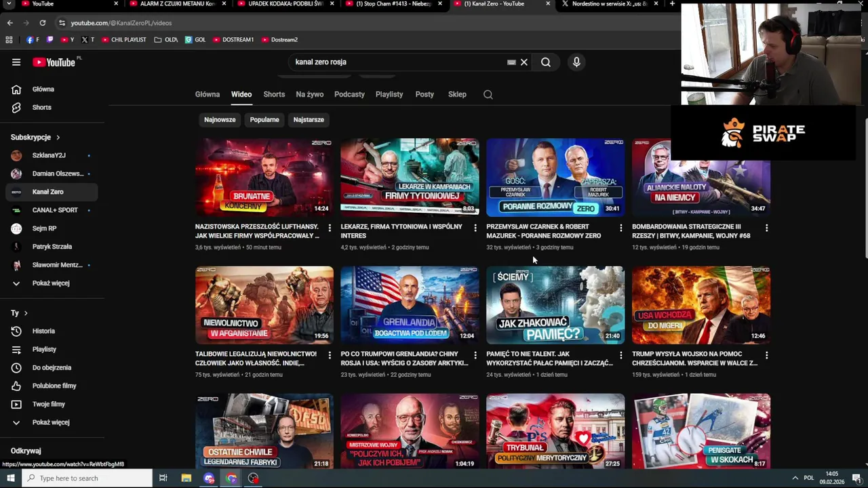Switch to the Shorts channel tab
Image resolution: width=868 pixels, height=488 pixels.
point(274,94)
